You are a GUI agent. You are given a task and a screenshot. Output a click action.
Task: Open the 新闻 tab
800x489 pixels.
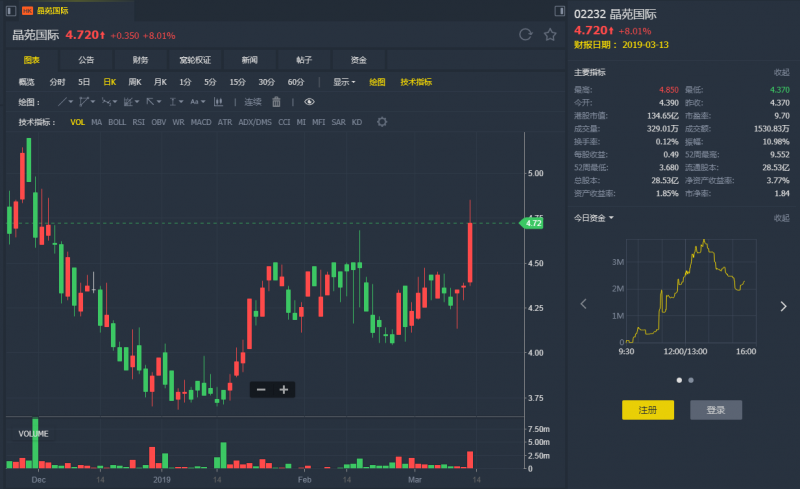[249, 60]
